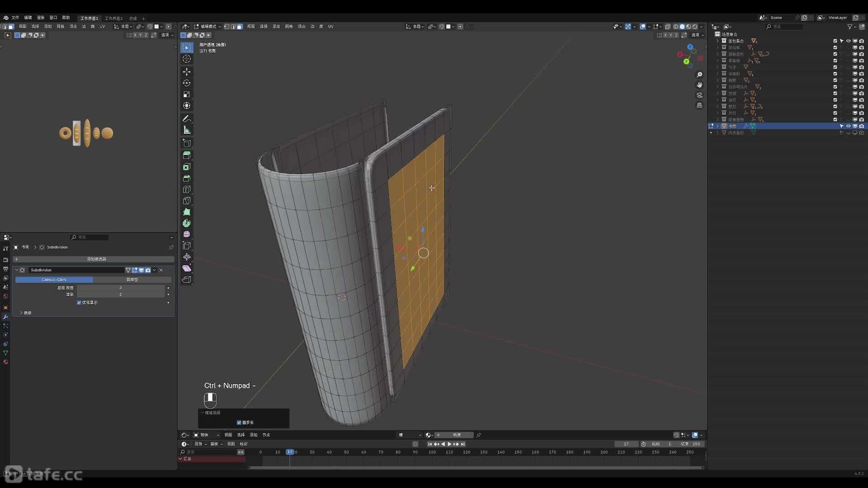Toggle the 面步长 checkbox in operator panel
This screenshot has width=868, height=488.
pyautogui.click(x=239, y=422)
